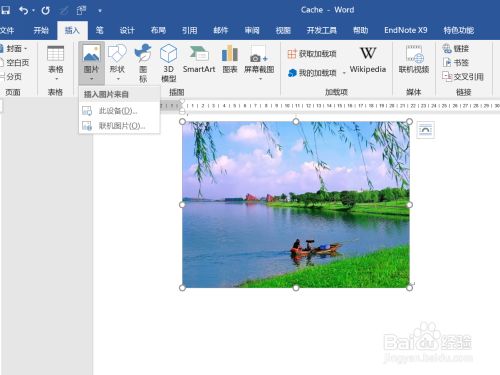The width and height of the screenshot is (500, 375).
Task: Open the 帮助 tab
Action: pyautogui.click(x=361, y=30)
